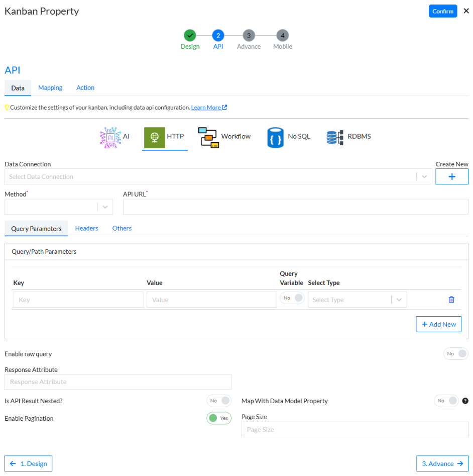Focus the API URL input field

click(295, 207)
